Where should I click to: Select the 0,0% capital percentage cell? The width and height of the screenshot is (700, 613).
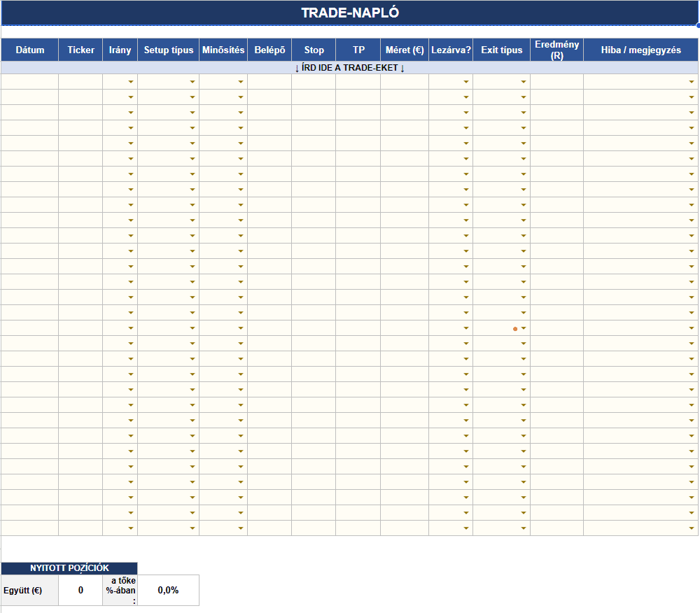(x=168, y=590)
